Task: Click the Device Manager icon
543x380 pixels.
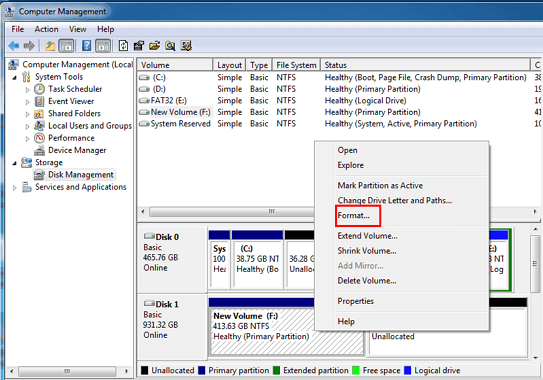Action: tap(39, 150)
